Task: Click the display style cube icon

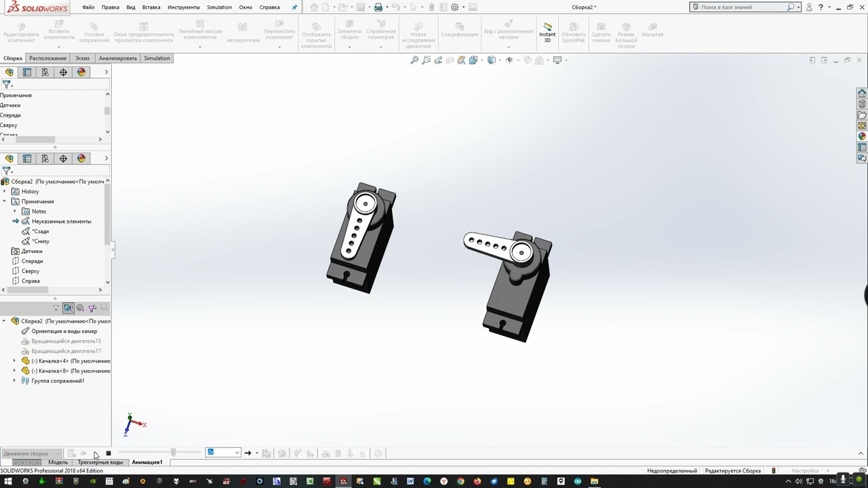Action: [x=492, y=60]
